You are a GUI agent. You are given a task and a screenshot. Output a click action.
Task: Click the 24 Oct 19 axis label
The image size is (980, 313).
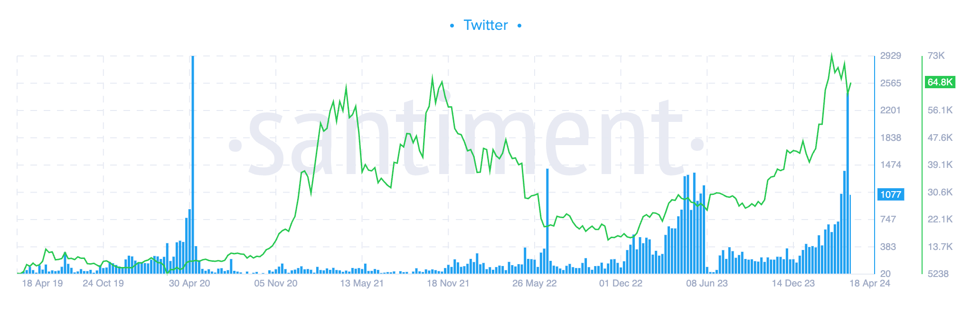(103, 284)
